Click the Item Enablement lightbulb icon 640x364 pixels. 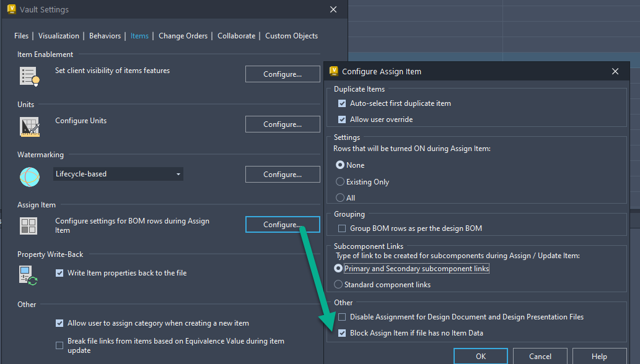coord(28,76)
